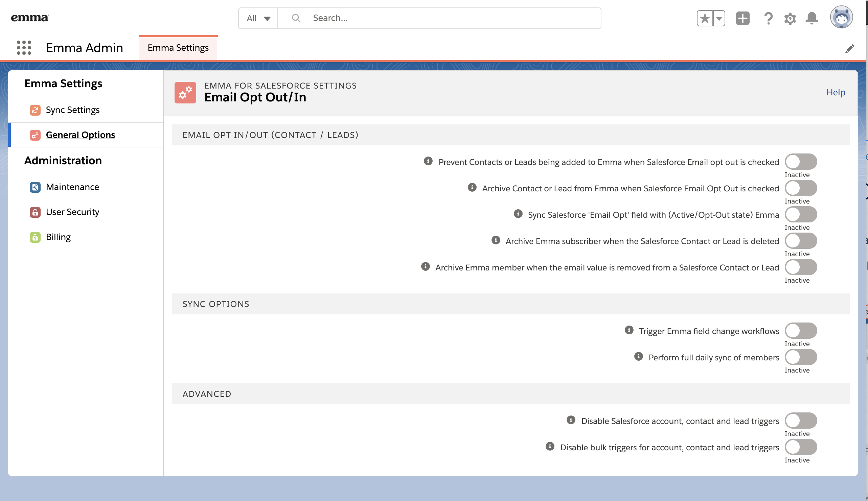
Task: Toggle Sync Salesforce 'Email Opt' field switch
Action: (801, 215)
